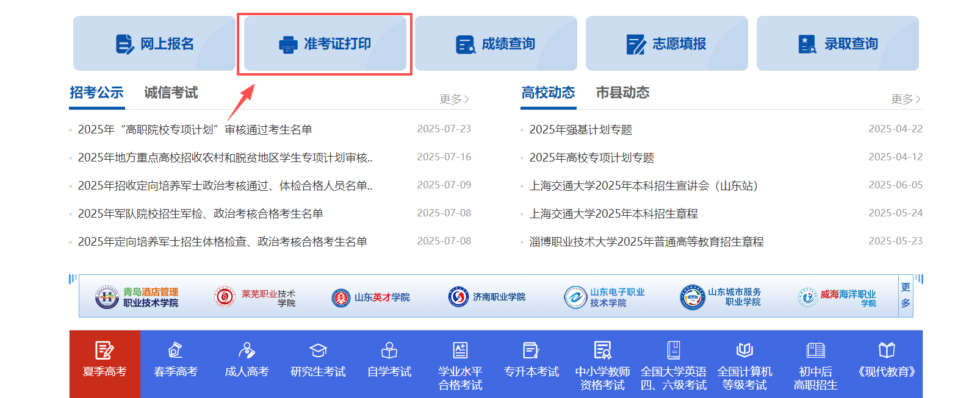Click the 专升本考试 document icon

pyautogui.click(x=531, y=350)
